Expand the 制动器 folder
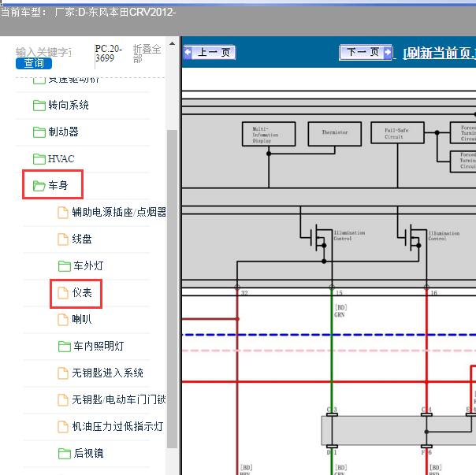The height and width of the screenshot is (475, 476). point(63,132)
